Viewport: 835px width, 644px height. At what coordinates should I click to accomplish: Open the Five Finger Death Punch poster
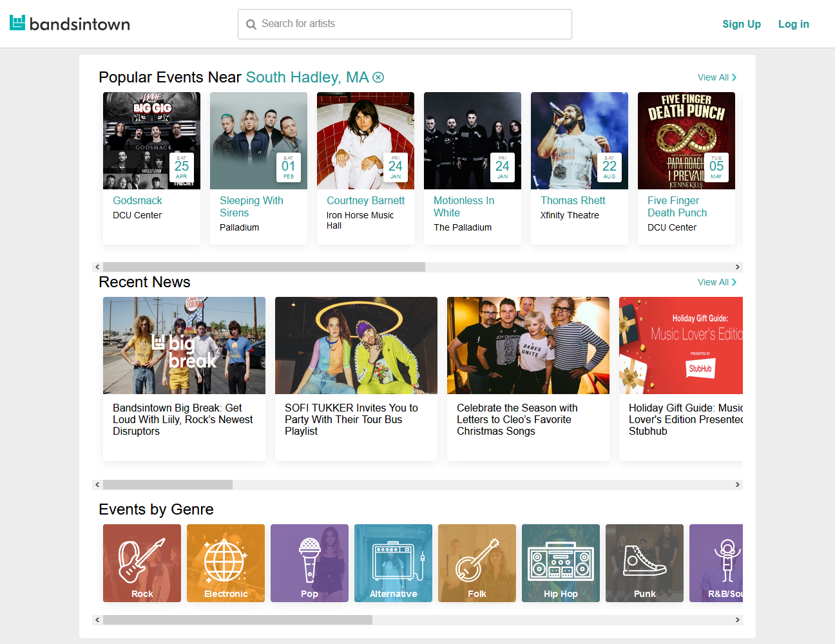click(686, 140)
